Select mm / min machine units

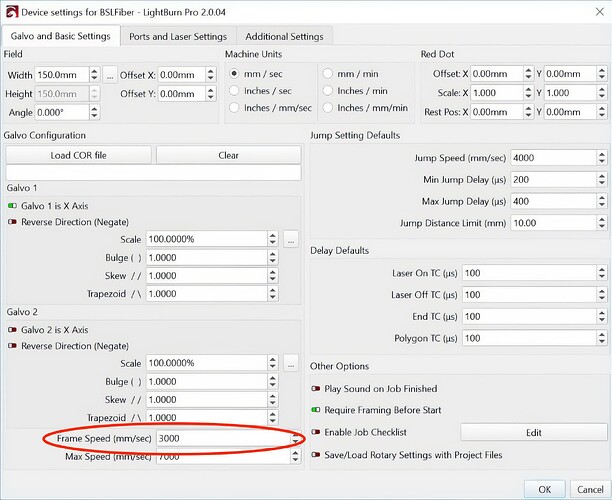[329, 74]
